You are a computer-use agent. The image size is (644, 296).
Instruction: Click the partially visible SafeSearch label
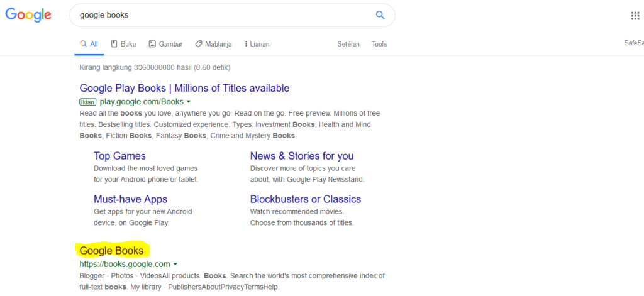634,43
